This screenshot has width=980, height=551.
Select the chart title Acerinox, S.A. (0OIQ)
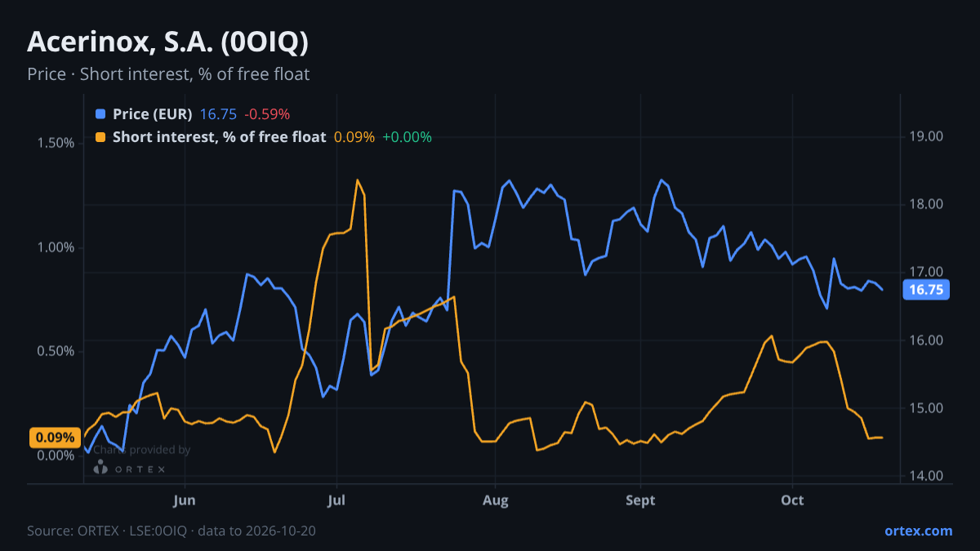(x=167, y=42)
